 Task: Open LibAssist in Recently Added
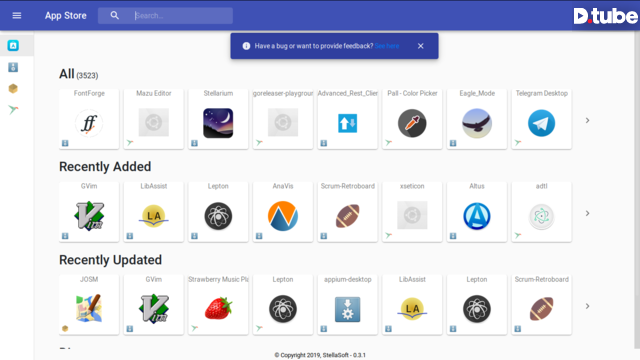click(153, 212)
